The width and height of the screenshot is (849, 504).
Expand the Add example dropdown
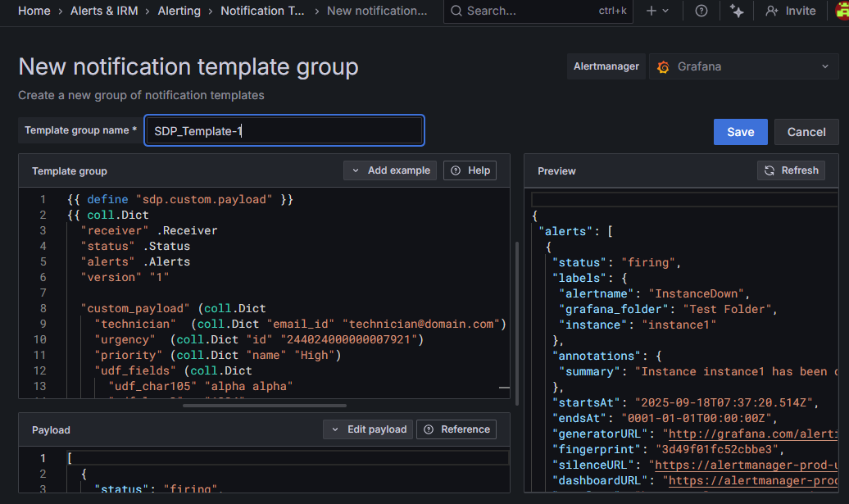(390, 170)
